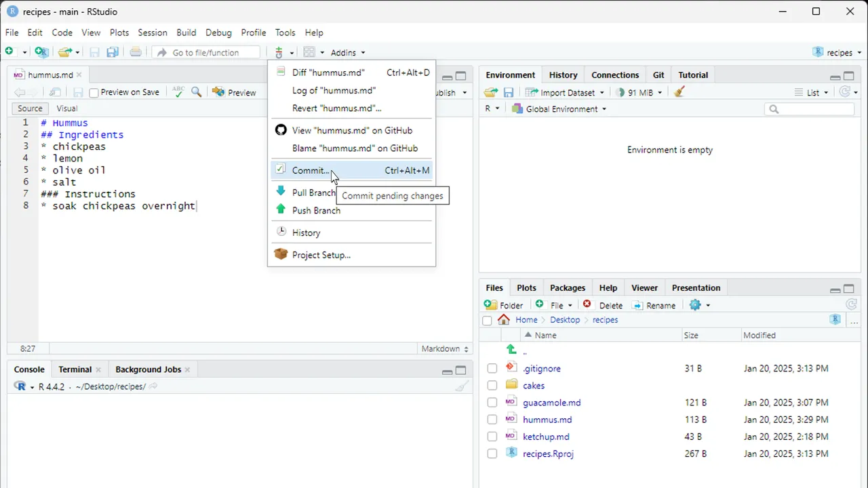
Task: Check the recipes.Rproj checkbox
Action: [492, 454]
